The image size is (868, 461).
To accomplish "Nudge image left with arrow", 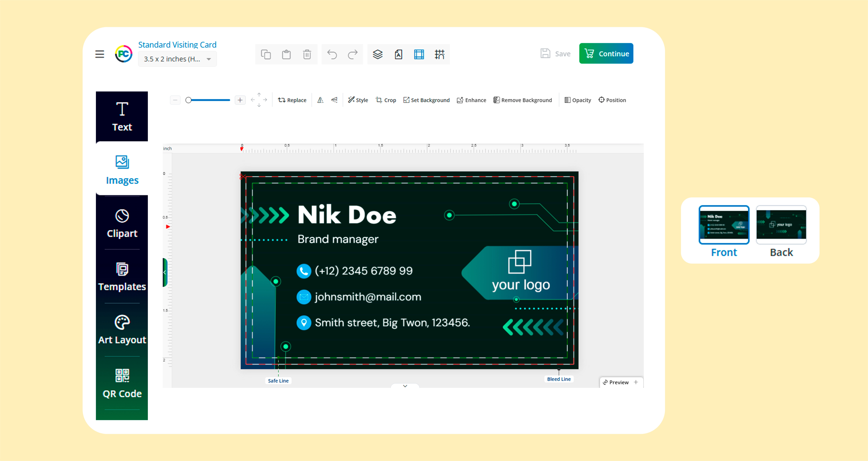I will click(253, 100).
